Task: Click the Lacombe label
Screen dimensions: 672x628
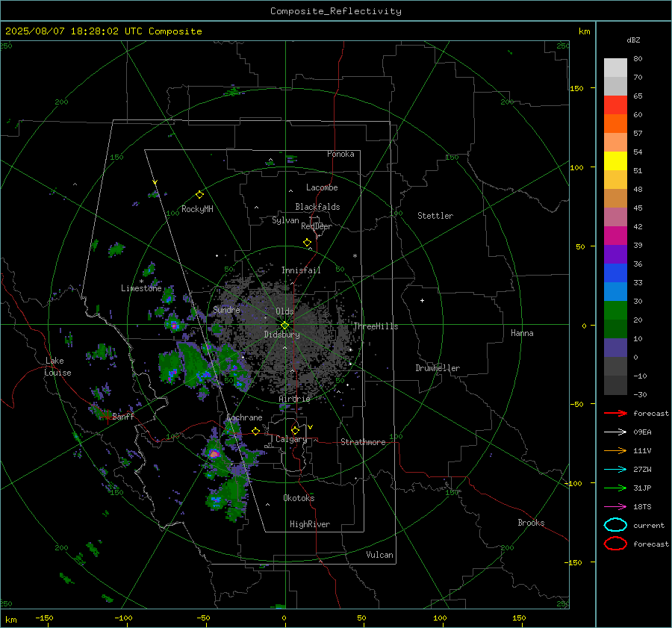Action: (322, 187)
